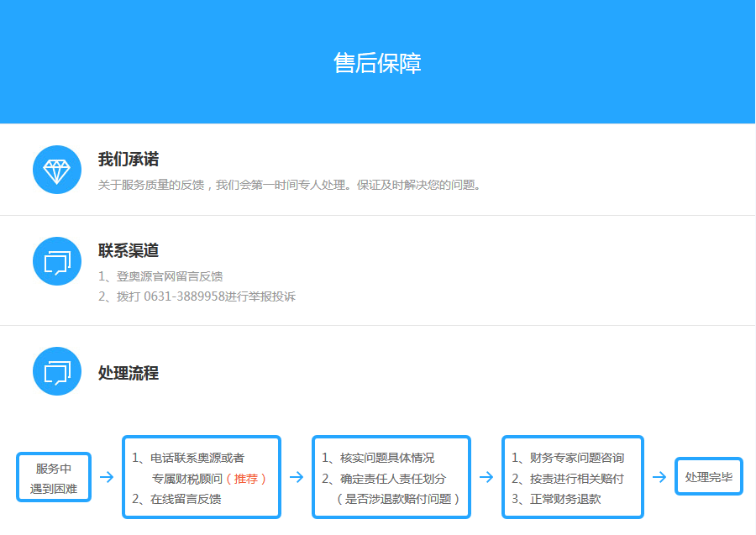Click the 处理流程 heading

point(129,373)
